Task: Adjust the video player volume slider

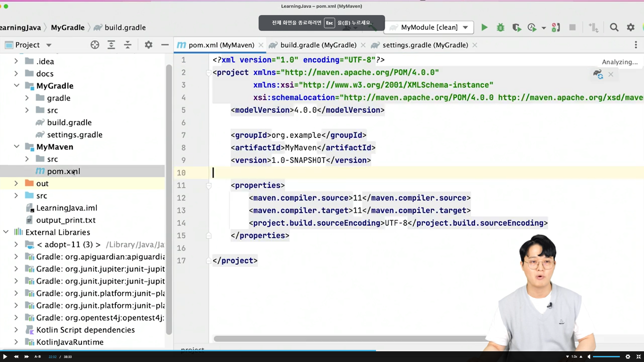Action: [606, 357]
